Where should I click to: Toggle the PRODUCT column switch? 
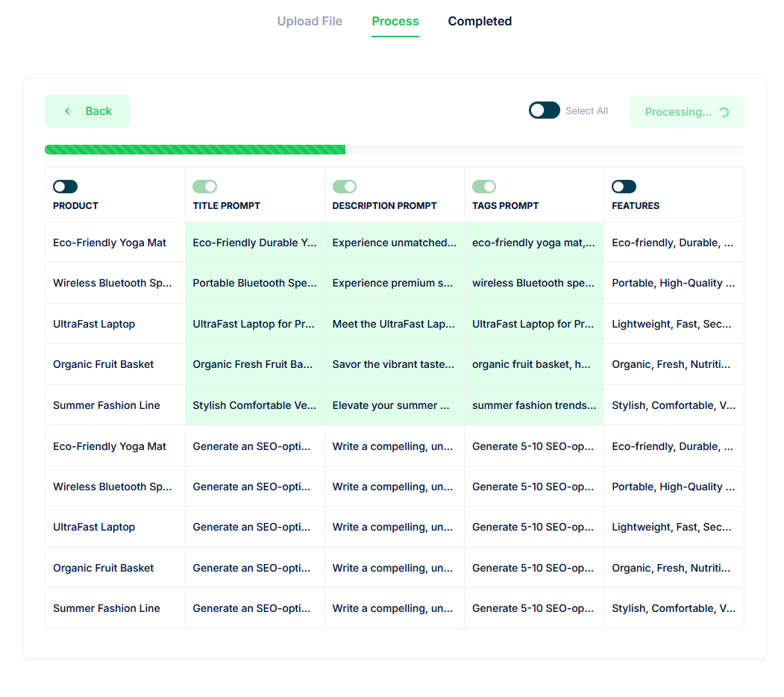pyautogui.click(x=66, y=187)
